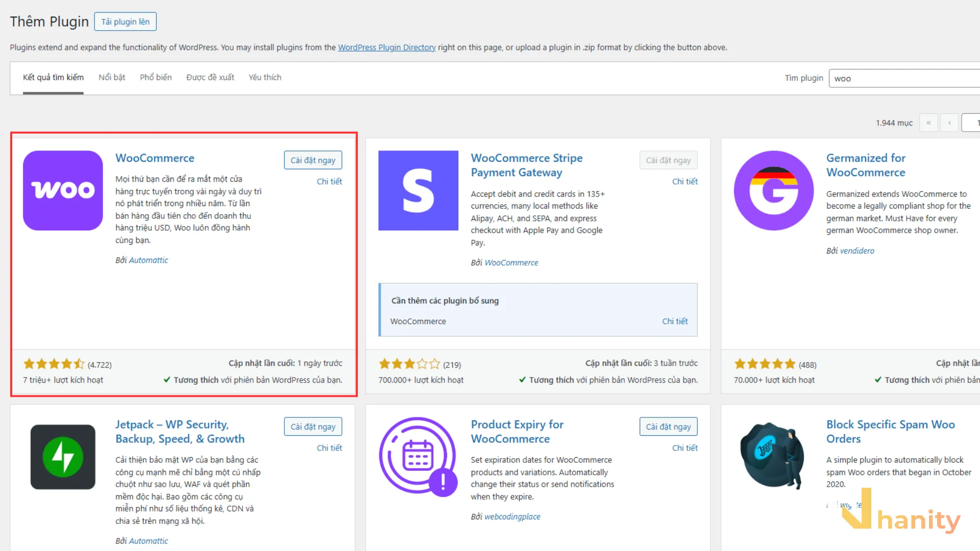Open Automattic author link under WooCommerce
The width and height of the screenshot is (980, 551).
click(148, 260)
